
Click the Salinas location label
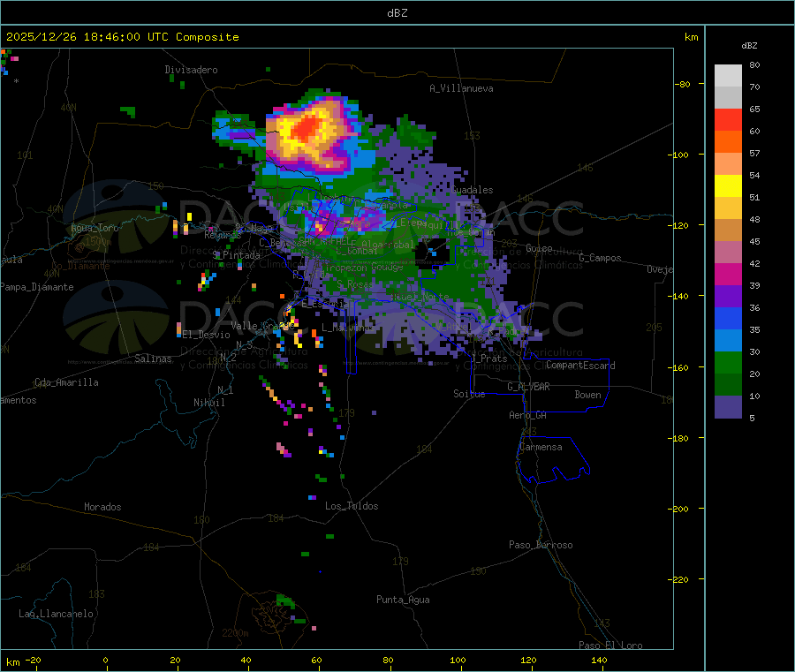[x=153, y=359]
